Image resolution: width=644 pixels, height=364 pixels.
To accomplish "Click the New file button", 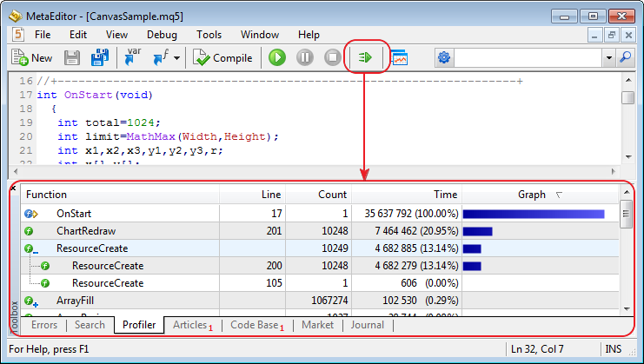I will pyautogui.click(x=32, y=58).
